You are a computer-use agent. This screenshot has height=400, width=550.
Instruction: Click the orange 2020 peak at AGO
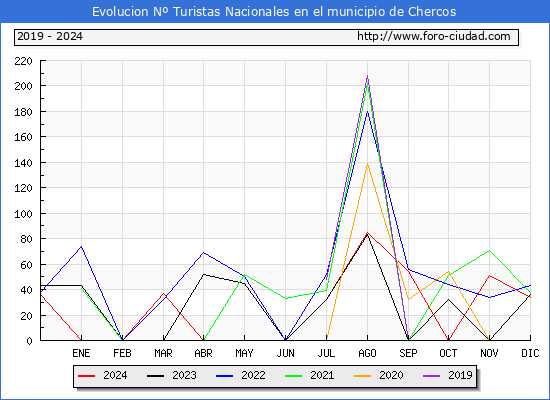coord(367,164)
